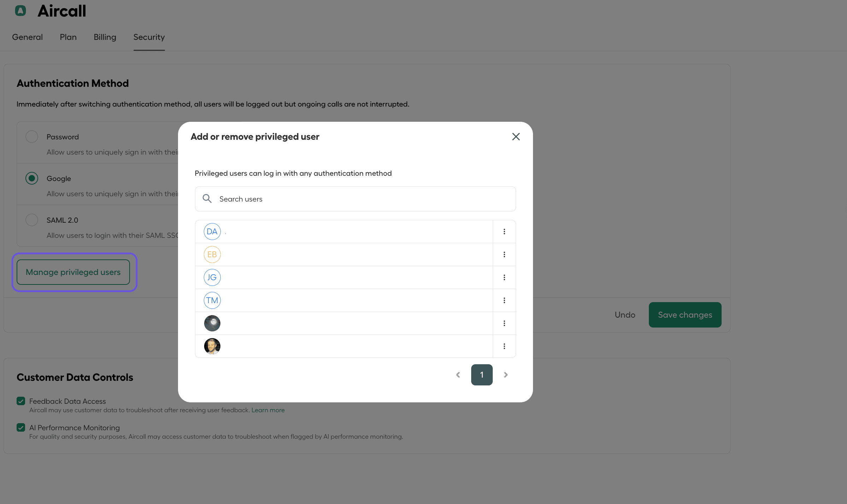The image size is (847, 504).
Task: Select the Password authentication method
Action: point(31,136)
